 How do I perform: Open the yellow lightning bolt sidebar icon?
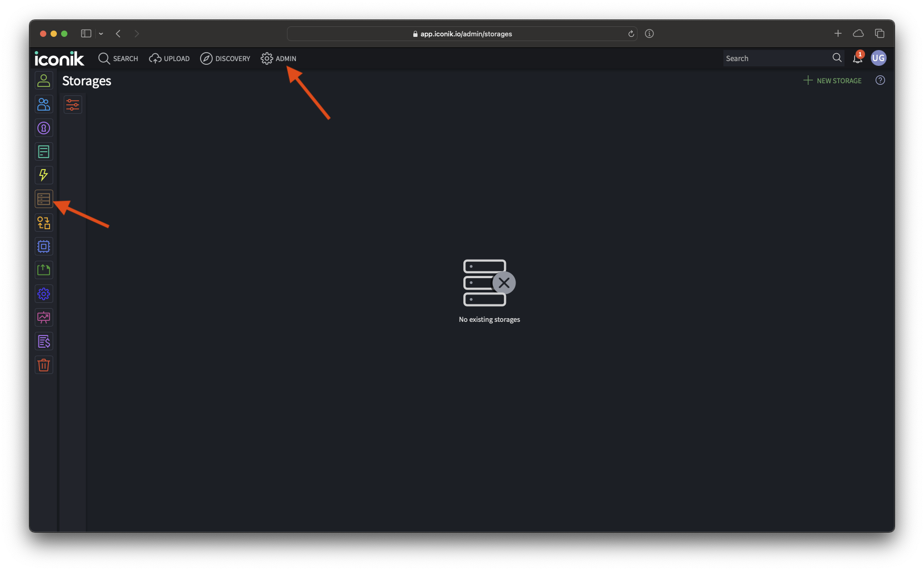[44, 175]
